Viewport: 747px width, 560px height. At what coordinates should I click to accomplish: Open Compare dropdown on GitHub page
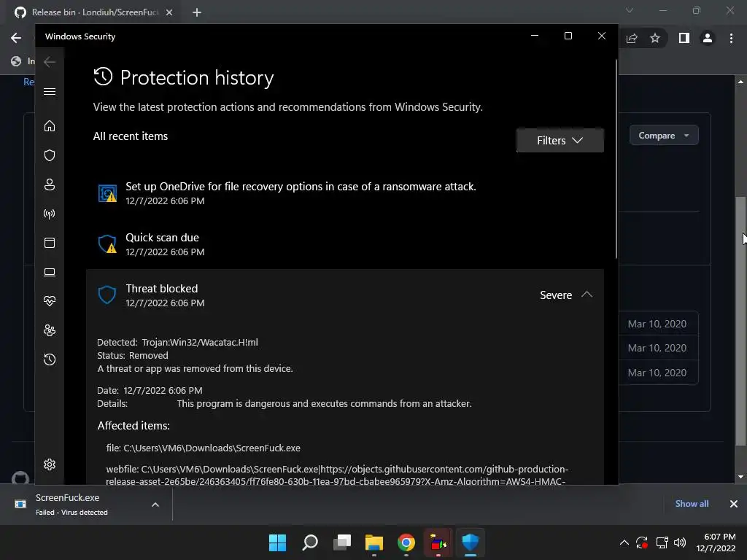(x=664, y=136)
